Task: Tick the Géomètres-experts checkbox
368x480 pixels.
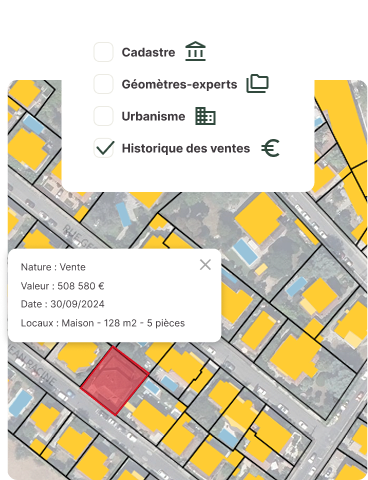Action: [103, 84]
